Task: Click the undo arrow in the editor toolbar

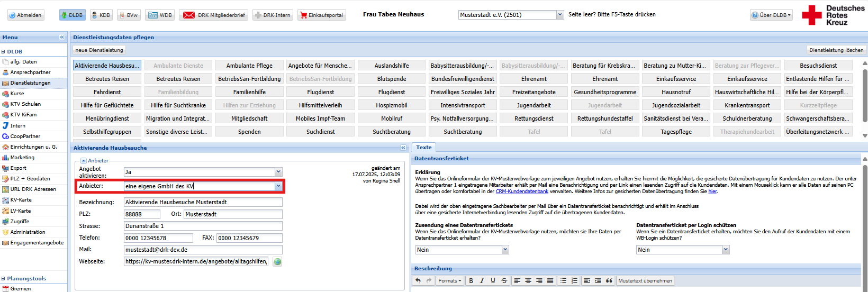Action: [418, 281]
